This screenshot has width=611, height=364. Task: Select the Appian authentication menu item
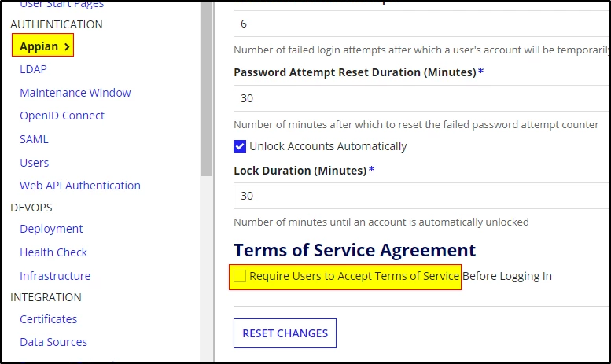43,46
